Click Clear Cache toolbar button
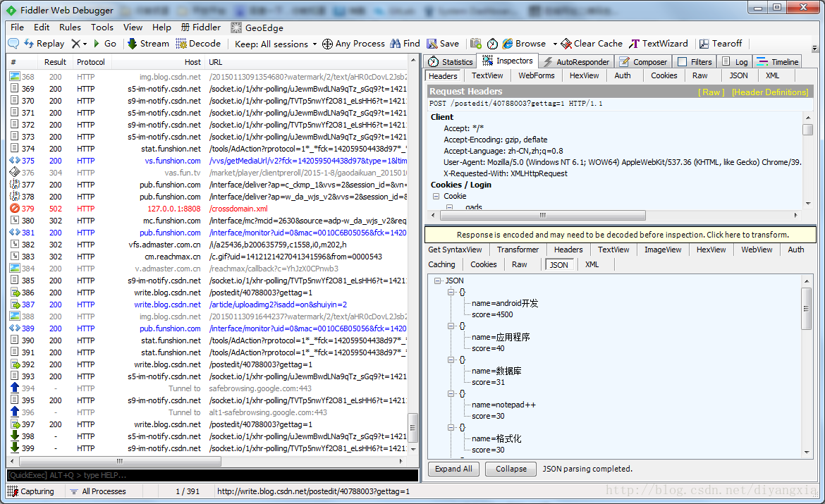This screenshot has height=504, width=825. [592, 44]
